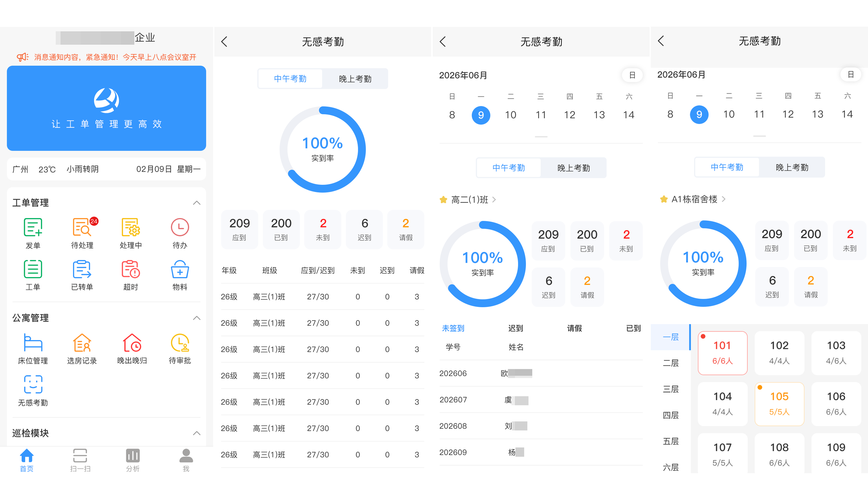Select highlighted date 9 in class calendar
This screenshot has height=498, width=868.
(481, 115)
